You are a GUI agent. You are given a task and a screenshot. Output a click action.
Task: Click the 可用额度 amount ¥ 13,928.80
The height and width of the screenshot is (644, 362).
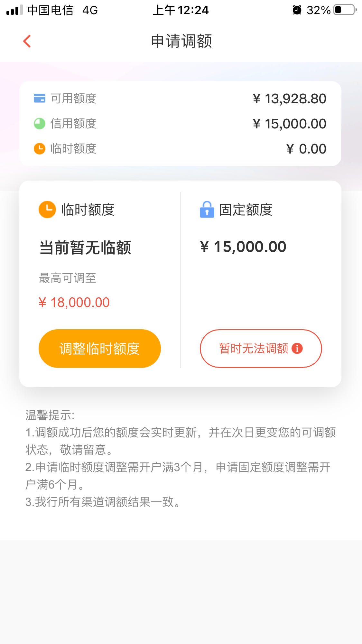pyautogui.click(x=289, y=98)
